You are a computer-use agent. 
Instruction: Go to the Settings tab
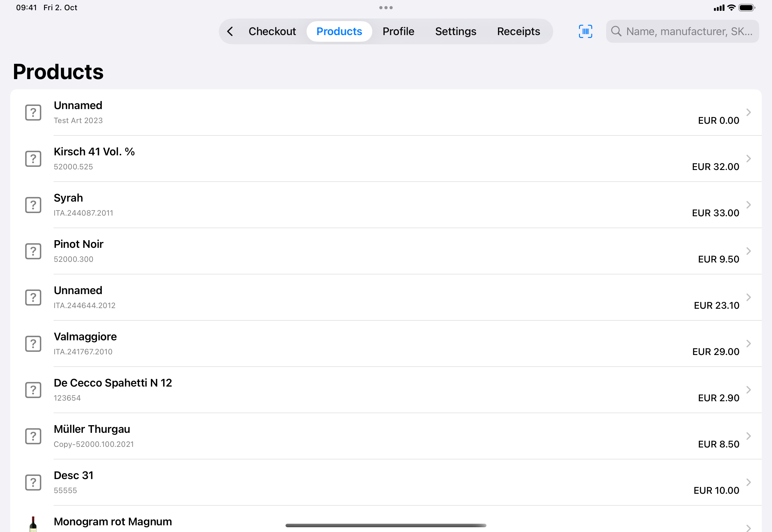(456, 31)
